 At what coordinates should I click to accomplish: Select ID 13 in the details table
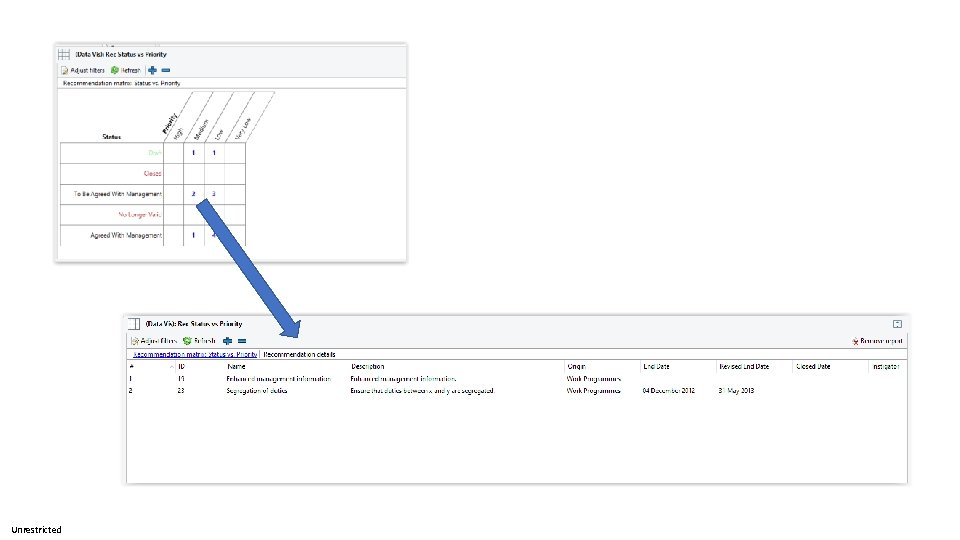tap(181, 379)
